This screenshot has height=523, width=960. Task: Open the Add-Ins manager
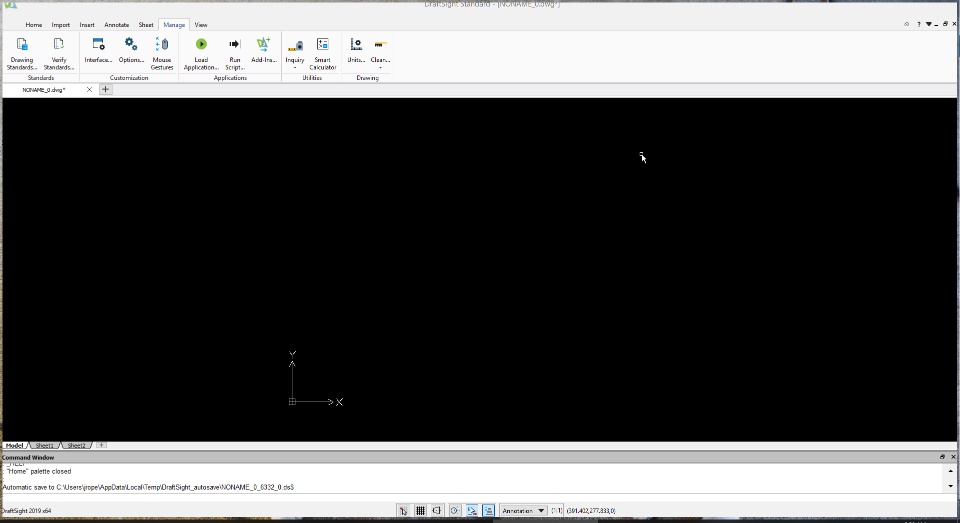(x=264, y=50)
